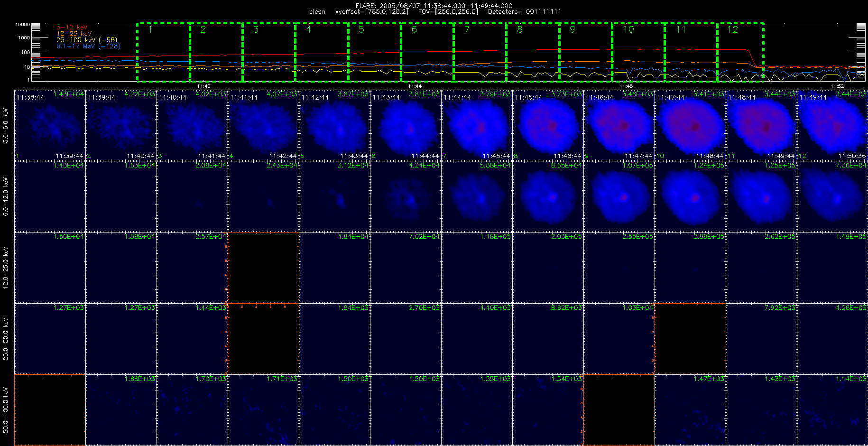
Task: Open the 6.0-12.0 keV image with peak 8.65E+04
Action: pos(548,196)
